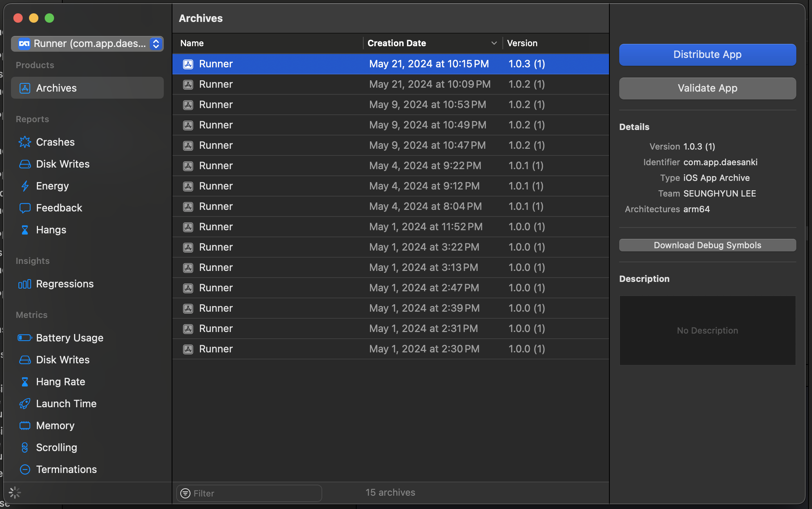Screen dimensions: 812x509
Task: Select the Runner archive from May 4 at 9:22 PM
Action: (390, 166)
